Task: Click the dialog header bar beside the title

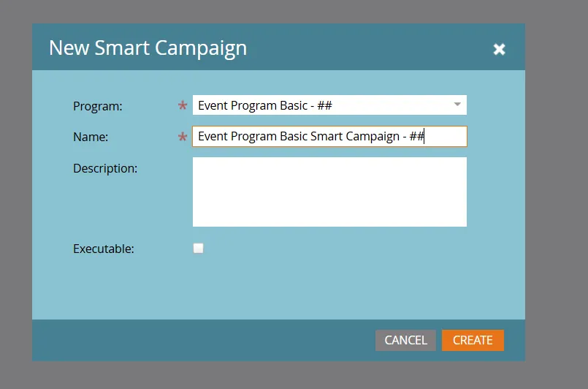Action: coord(367,47)
